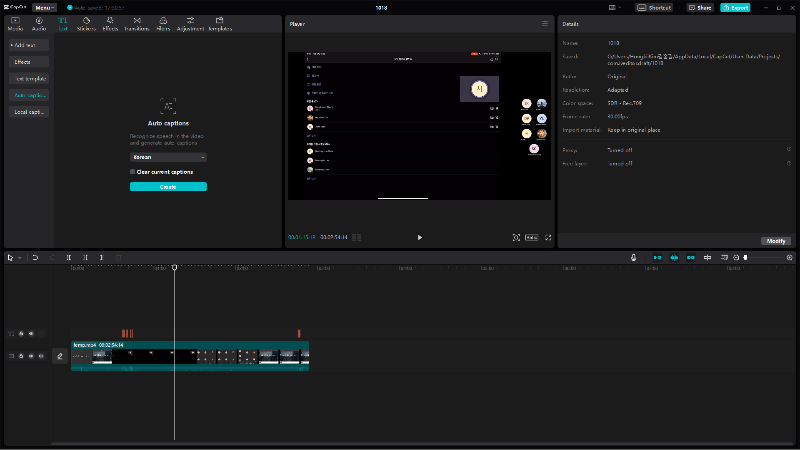Click the cover edit pencil button
Screen dimensions: 800x450
click(60, 356)
